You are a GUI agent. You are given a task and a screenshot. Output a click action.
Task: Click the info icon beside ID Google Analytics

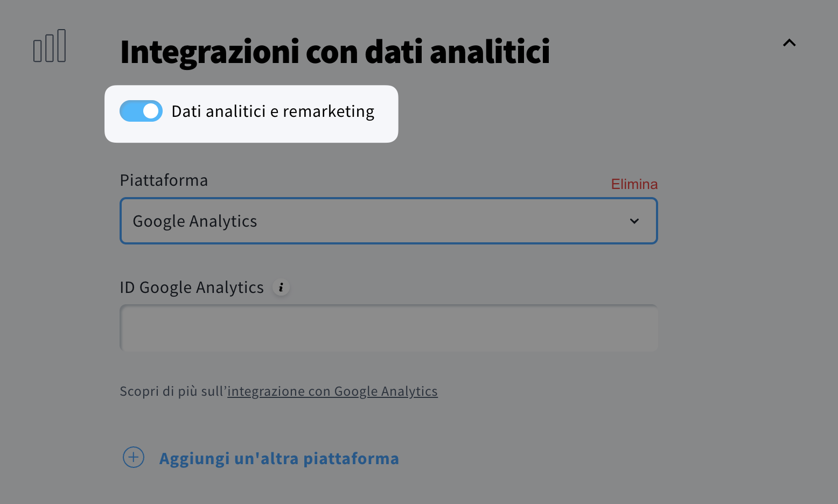(281, 288)
